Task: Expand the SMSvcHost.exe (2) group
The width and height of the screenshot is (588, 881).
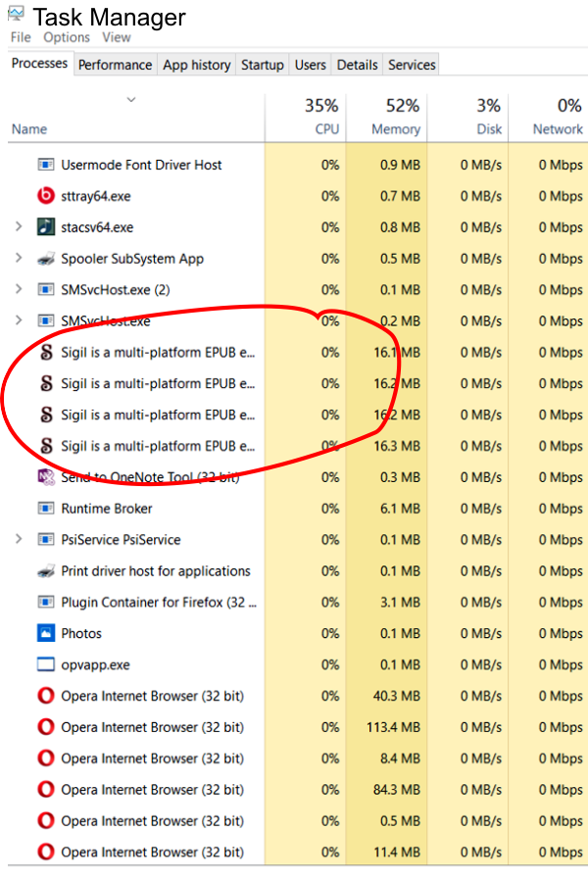Action: (19, 289)
